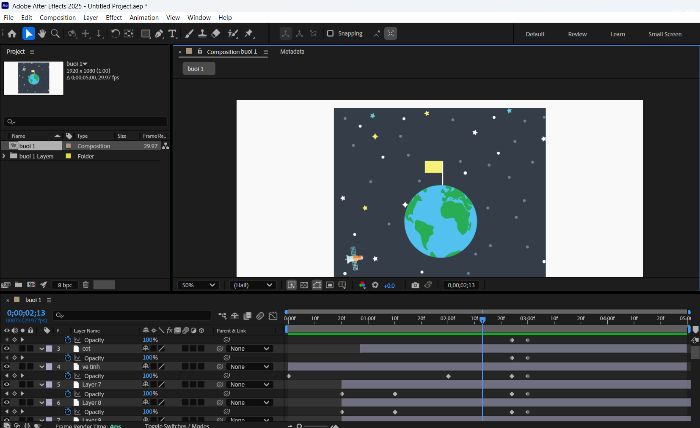Click the current time indicator on timeline

coord(483,320)
